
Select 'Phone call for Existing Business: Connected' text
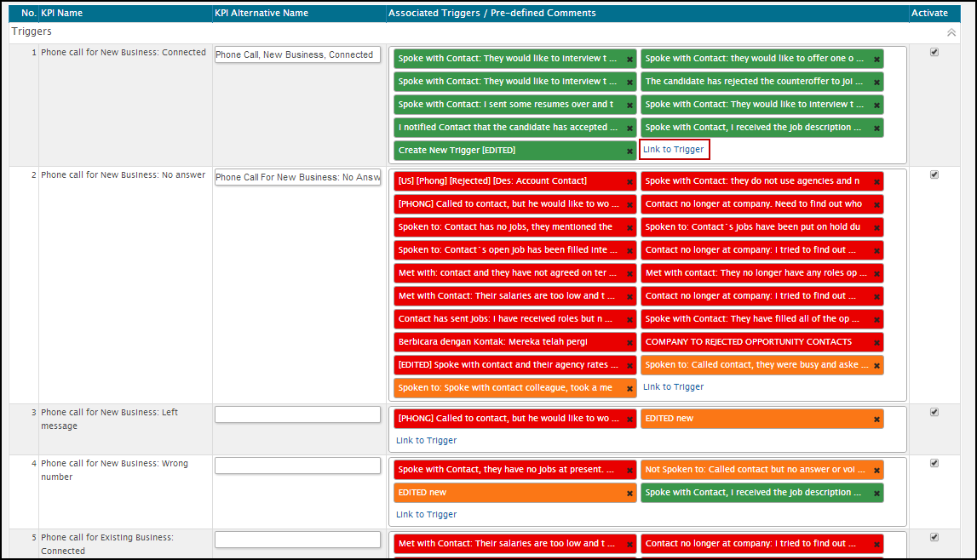[108, 544]
